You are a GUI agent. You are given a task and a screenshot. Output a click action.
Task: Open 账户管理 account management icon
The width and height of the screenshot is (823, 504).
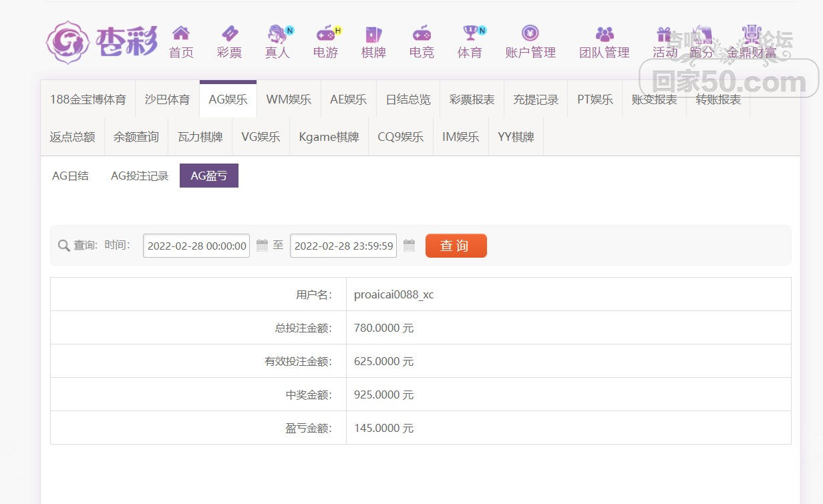pos(530,33)
